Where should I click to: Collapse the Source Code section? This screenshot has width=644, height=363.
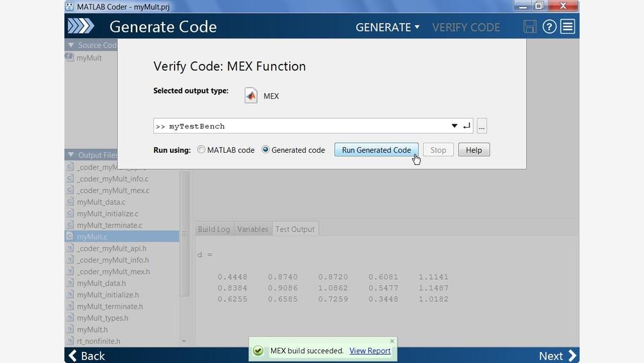tap(71, 44)
